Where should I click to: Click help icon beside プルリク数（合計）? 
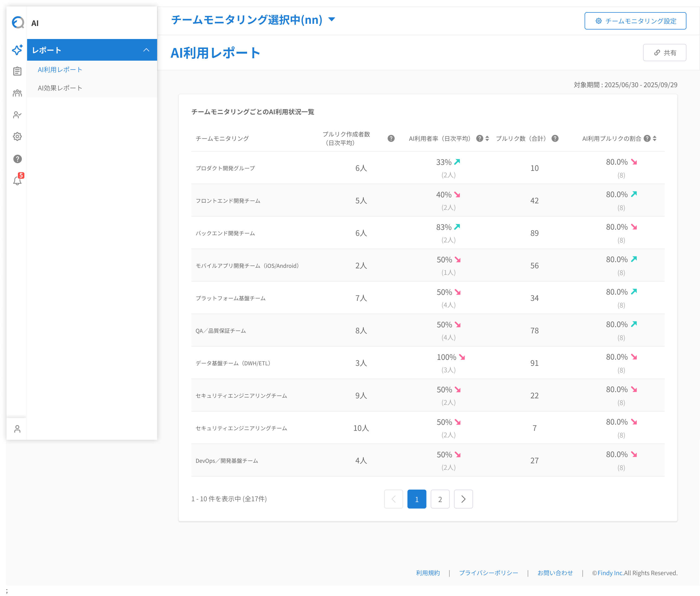tap(555, 138)
